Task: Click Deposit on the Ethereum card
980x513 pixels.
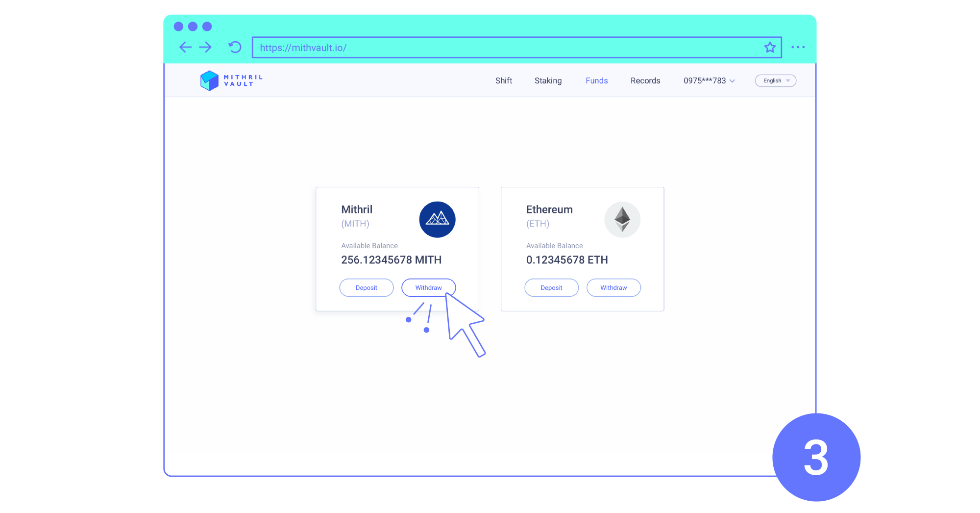Action: (551, 288)
